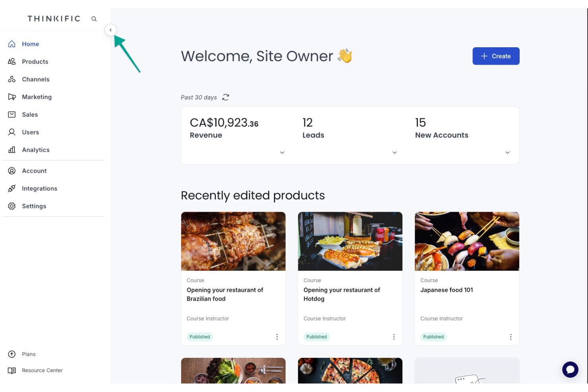The height and width of the screenshot is (392, 588).
Task: Switch to the Home section
Action: 31,44
